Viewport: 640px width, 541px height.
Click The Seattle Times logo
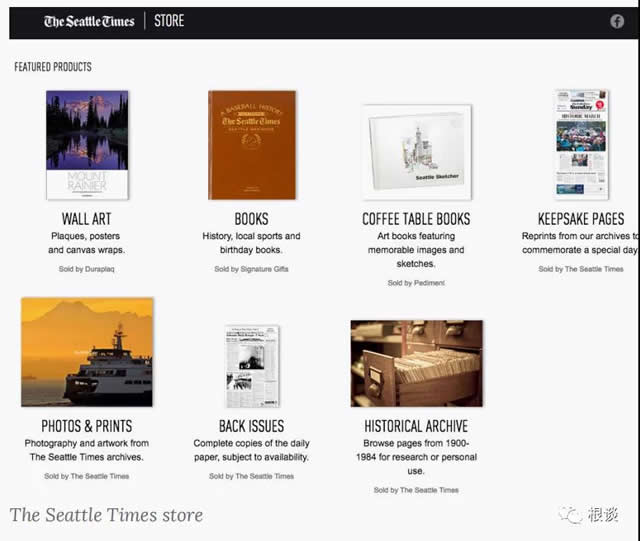tap(89, 21)
